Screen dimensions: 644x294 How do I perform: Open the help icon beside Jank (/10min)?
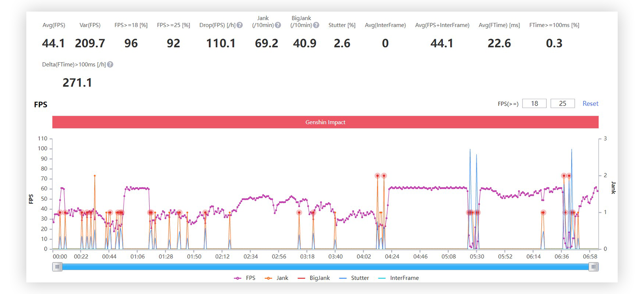click(x=278, y=25)
